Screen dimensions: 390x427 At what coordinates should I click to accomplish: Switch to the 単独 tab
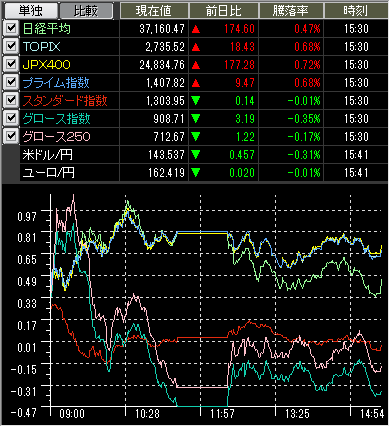pos(30,11)
